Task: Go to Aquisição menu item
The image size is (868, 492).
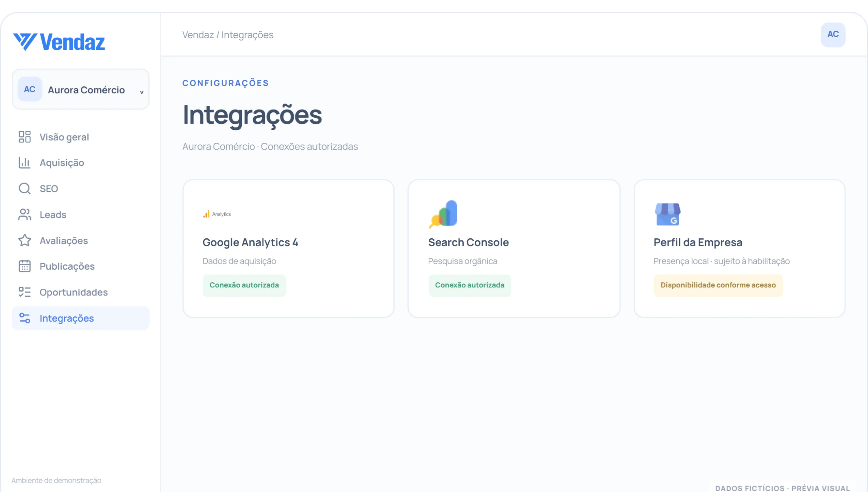Action: 80,162
